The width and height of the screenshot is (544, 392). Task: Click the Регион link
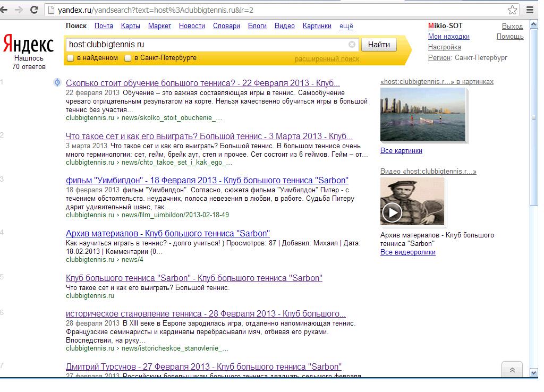click(x=439, y=57)
